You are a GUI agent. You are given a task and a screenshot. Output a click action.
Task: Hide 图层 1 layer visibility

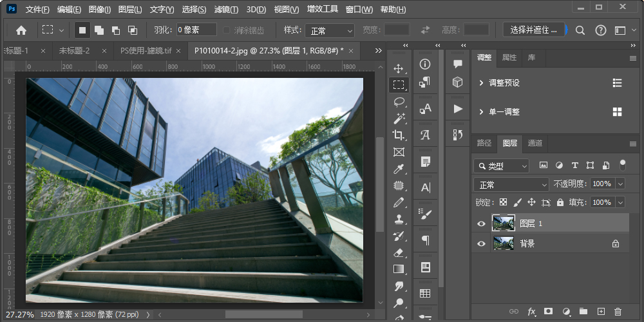click(x=481, y=223)
